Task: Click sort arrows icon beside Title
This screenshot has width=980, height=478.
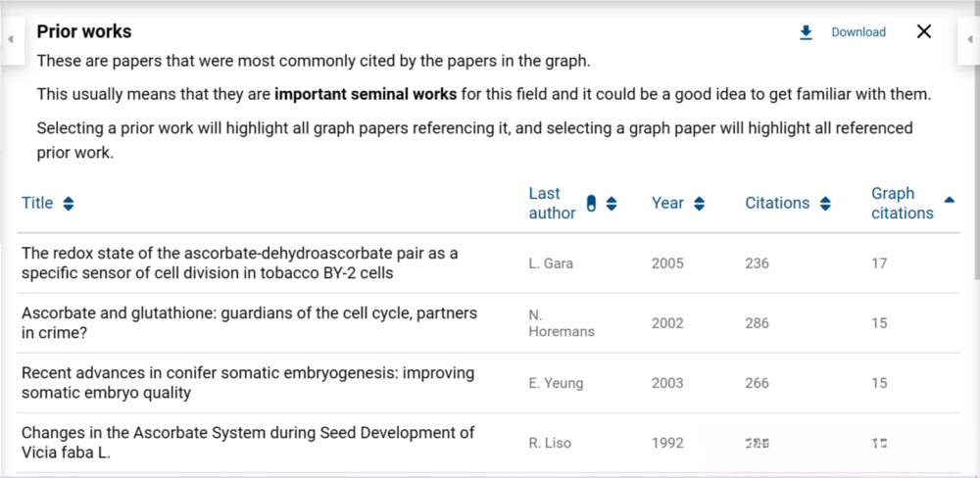Action: coord(68,204)
